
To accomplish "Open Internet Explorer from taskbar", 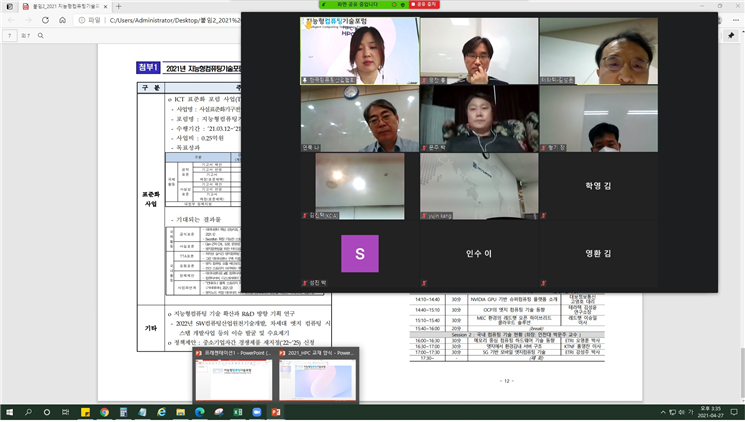I will click(162, 412).
